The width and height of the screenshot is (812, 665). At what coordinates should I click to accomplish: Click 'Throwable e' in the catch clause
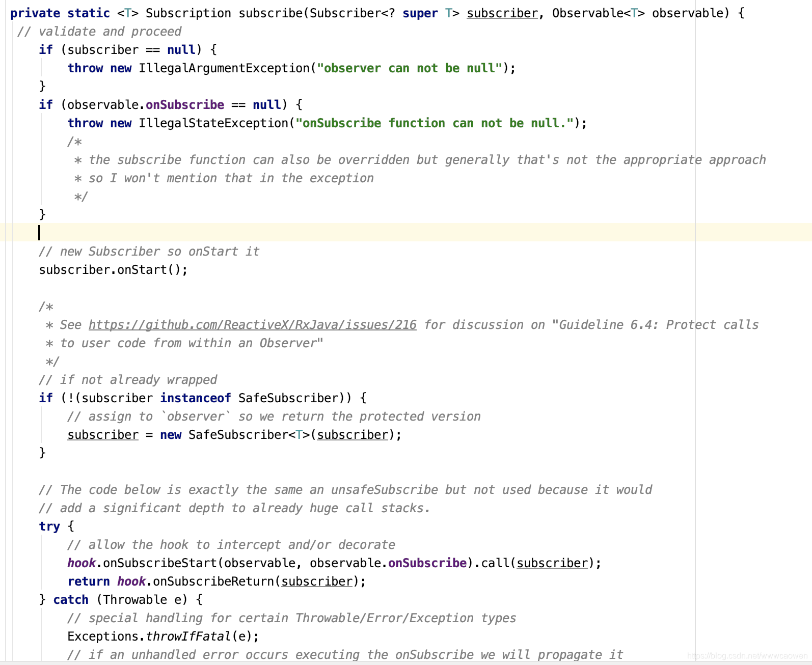tap(142, 600)
